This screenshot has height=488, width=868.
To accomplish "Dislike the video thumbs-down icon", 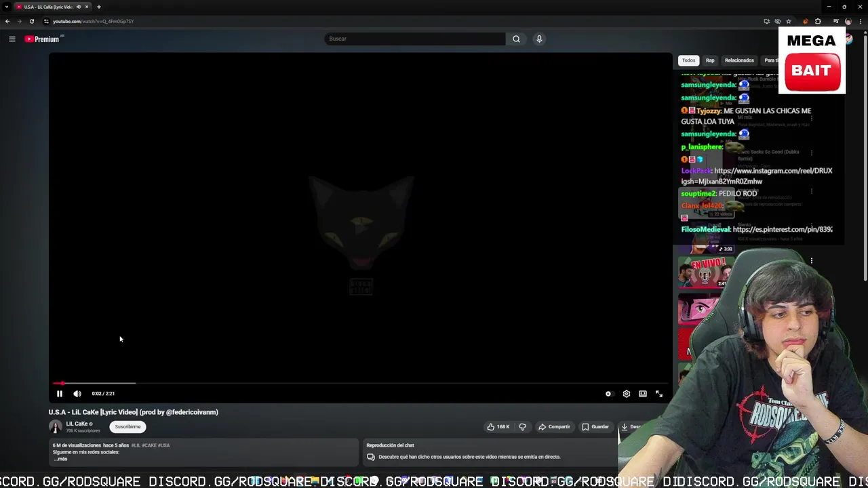I will click(522, 427).
